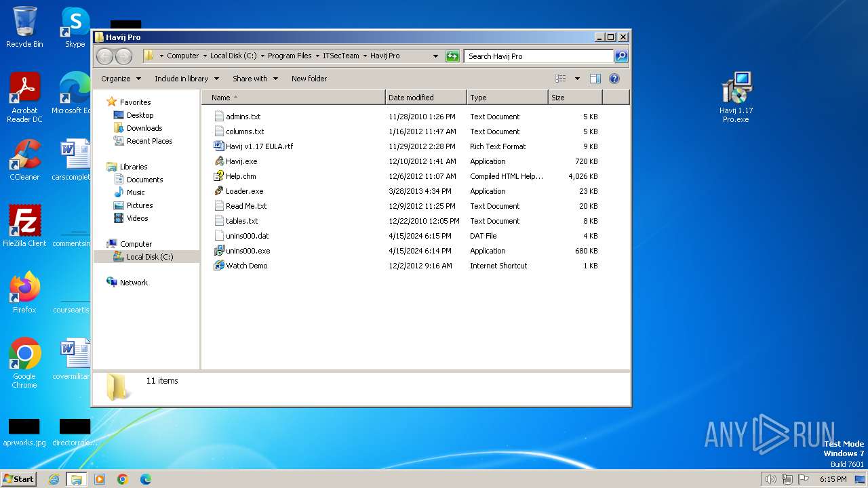Image resolution: width=868 pixels, height=488 pixels.
Task: Click the search magnifier button
Action: tap(620, 56)
